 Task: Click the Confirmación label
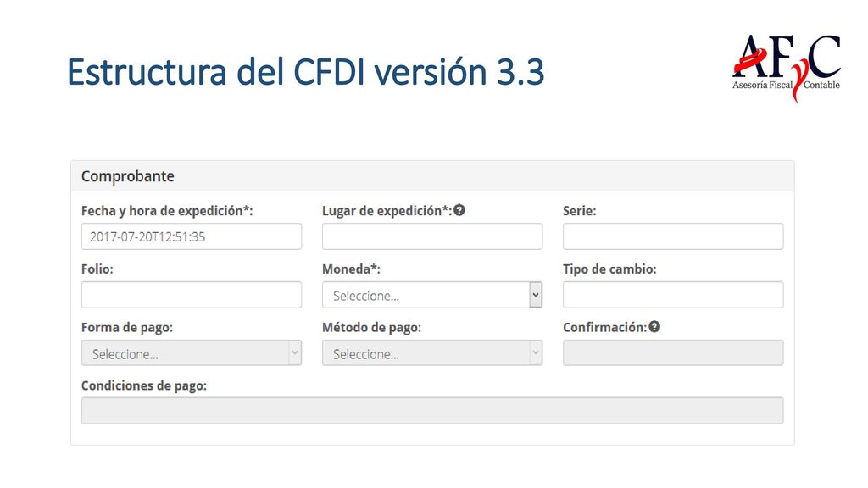605,328
